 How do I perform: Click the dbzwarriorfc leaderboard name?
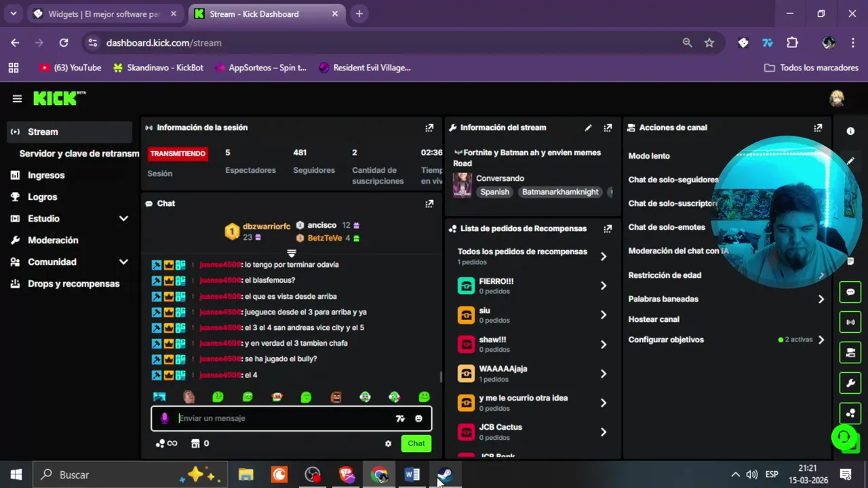tap(267, 226)
